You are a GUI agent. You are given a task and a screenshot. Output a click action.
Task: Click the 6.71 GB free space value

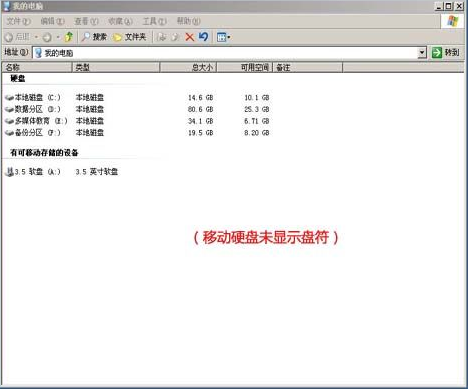click(257, 121)
